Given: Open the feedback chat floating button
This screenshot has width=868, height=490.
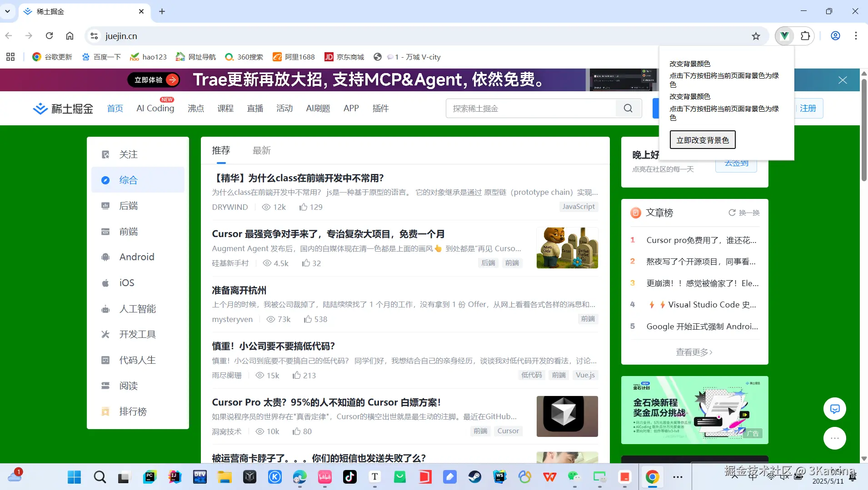Looking at the screenshot, I should (x=835, y=409).
